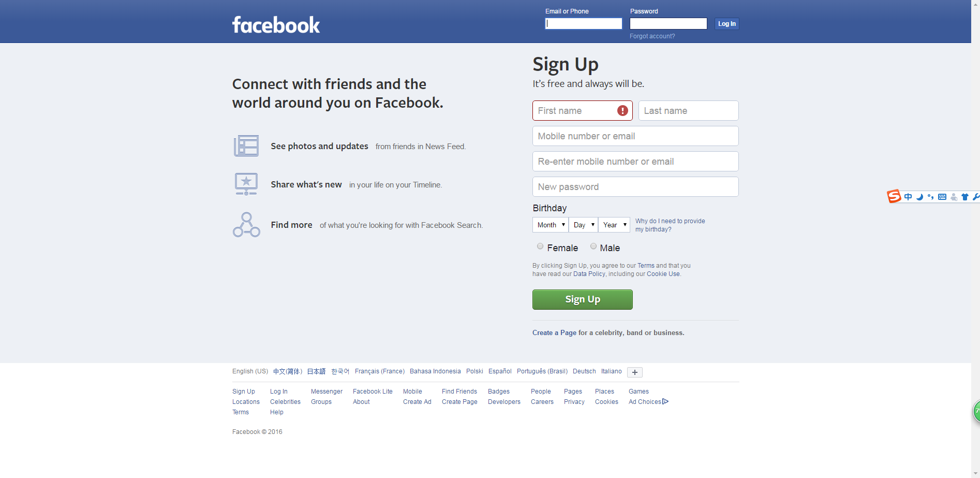Click the Facebook Search graph icon

pyautogui.click(x=246, y=225)
